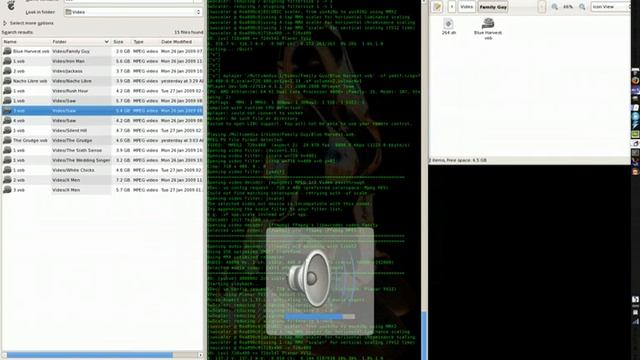Click the Nacho Libre.vob file icon
The width and height of the screenshot is (640, 360).
(7, 81)
